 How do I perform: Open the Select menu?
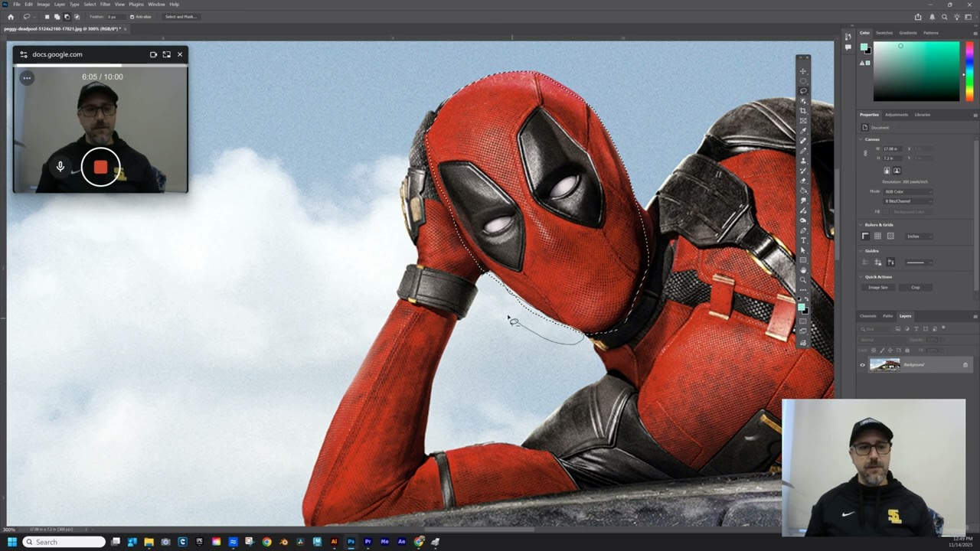click(90, 4)
